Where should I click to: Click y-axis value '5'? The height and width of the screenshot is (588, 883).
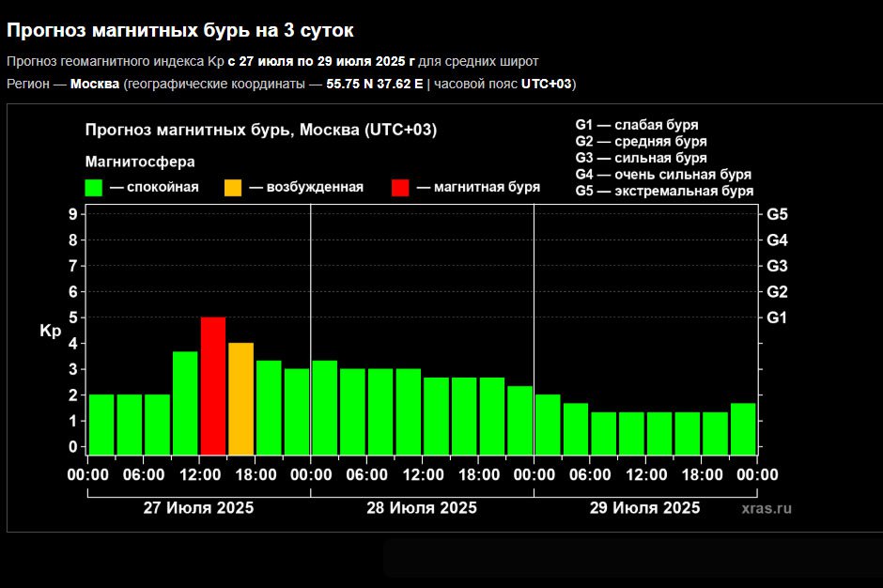tap(73, 317)
